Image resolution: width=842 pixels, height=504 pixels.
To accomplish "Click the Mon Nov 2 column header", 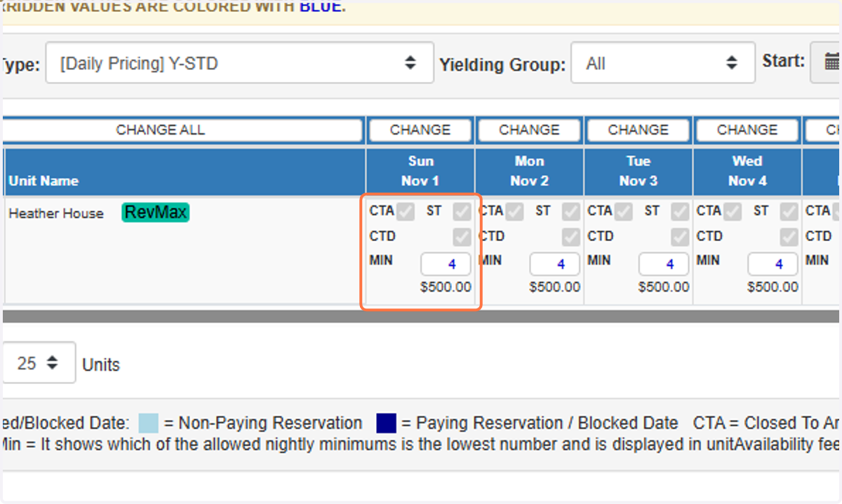I will (529, 171).
